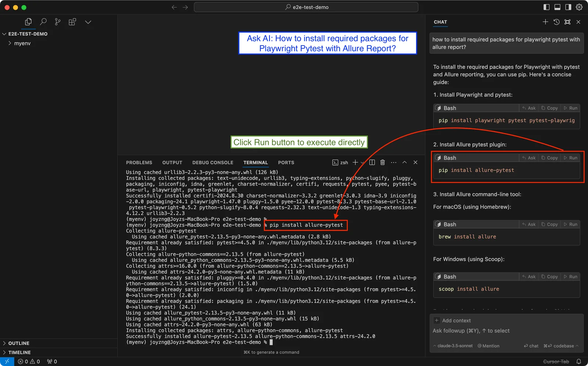Copy the brew install allure command
This screenshot has height=366, width=588.
pos(549,224)
